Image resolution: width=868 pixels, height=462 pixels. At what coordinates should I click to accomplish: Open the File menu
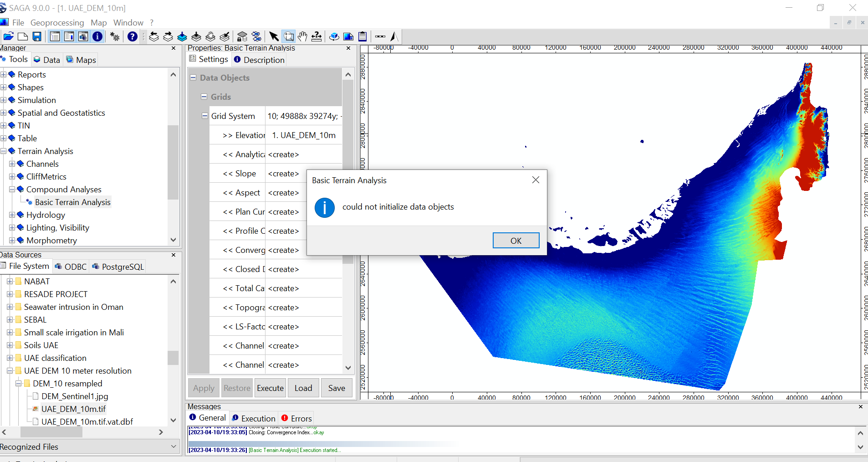(x=18, y=22)
